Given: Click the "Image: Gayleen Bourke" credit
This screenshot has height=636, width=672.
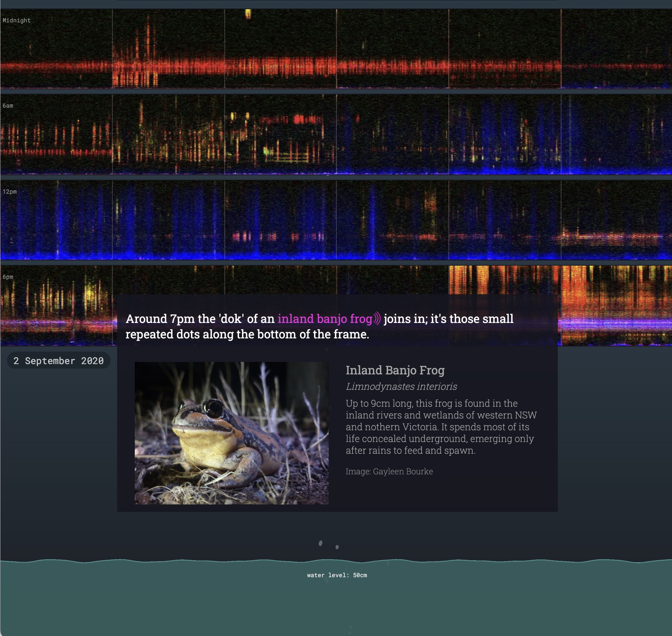Looking at the screenshot, I should [389, 471].
